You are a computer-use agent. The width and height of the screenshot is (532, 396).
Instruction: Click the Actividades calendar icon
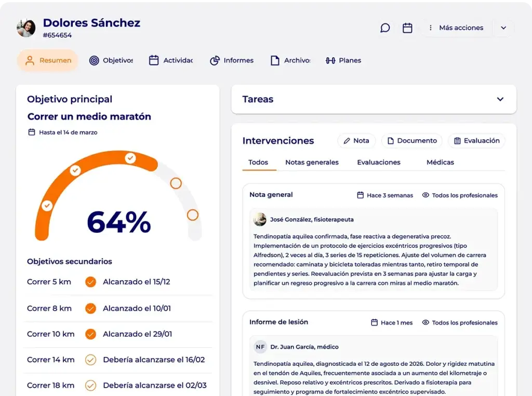(x=154, y=60)
